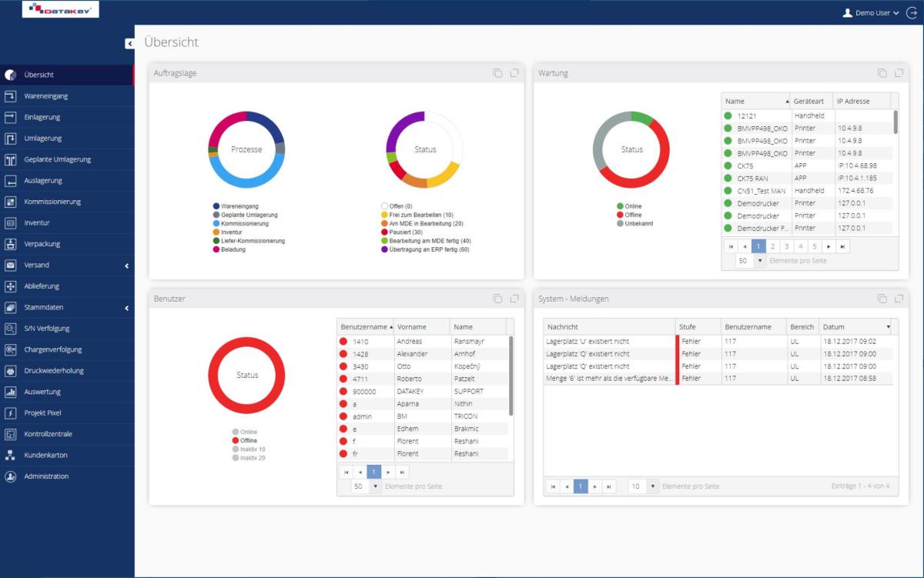Click the logout icon next to Demo User
924x578 pixels.
tap(912, 13)
